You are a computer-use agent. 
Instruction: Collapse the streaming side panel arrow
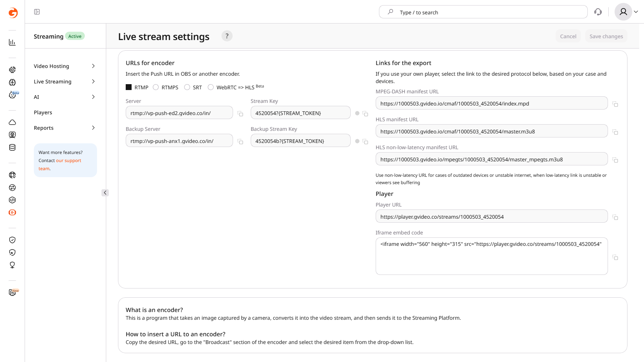click(x=105, y=193)
